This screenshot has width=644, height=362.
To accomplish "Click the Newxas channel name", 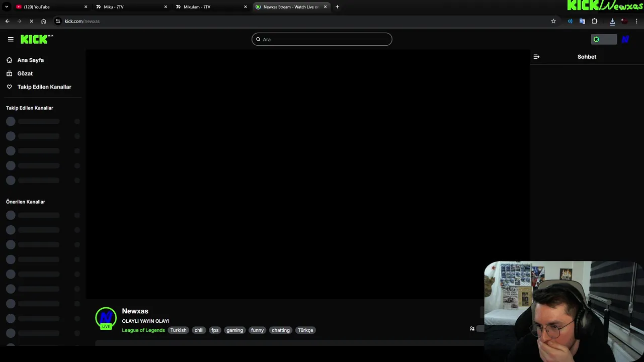I will pyautogui.click(x=135, y=311).
